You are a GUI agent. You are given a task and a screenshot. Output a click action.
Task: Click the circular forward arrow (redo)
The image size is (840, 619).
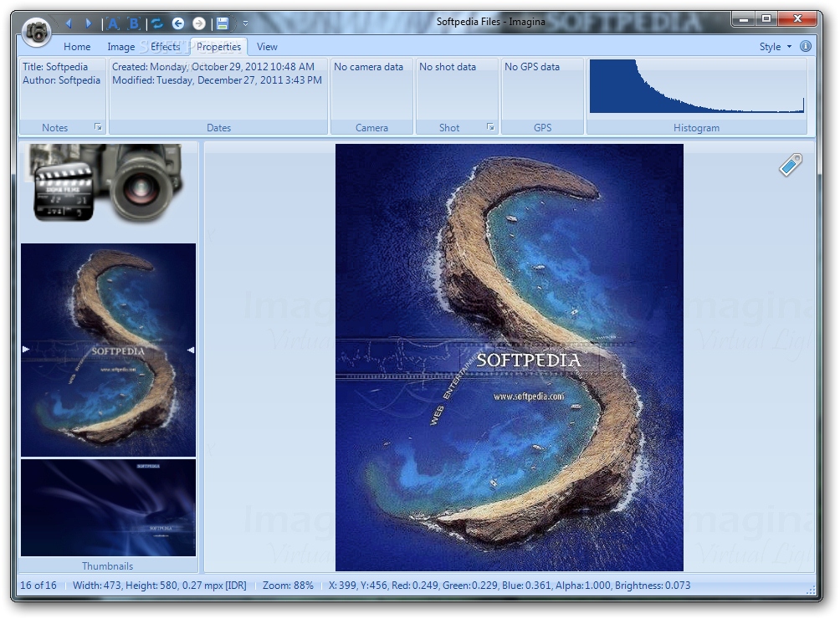tap(199, 23)
